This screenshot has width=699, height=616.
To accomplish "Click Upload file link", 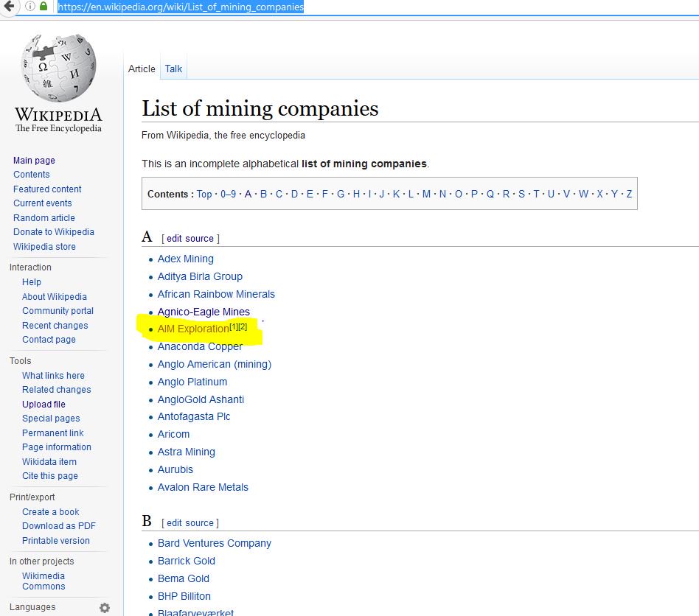I will pos(44,405).
